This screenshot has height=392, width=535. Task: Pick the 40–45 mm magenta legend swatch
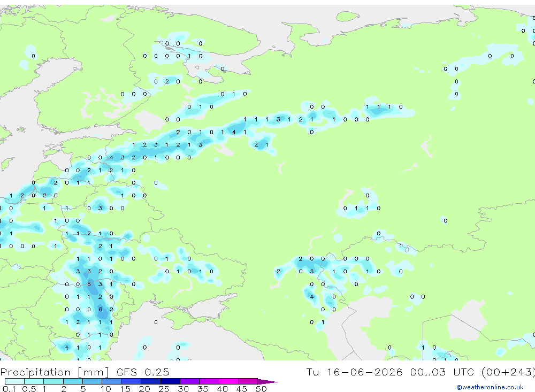coord(228,381)
